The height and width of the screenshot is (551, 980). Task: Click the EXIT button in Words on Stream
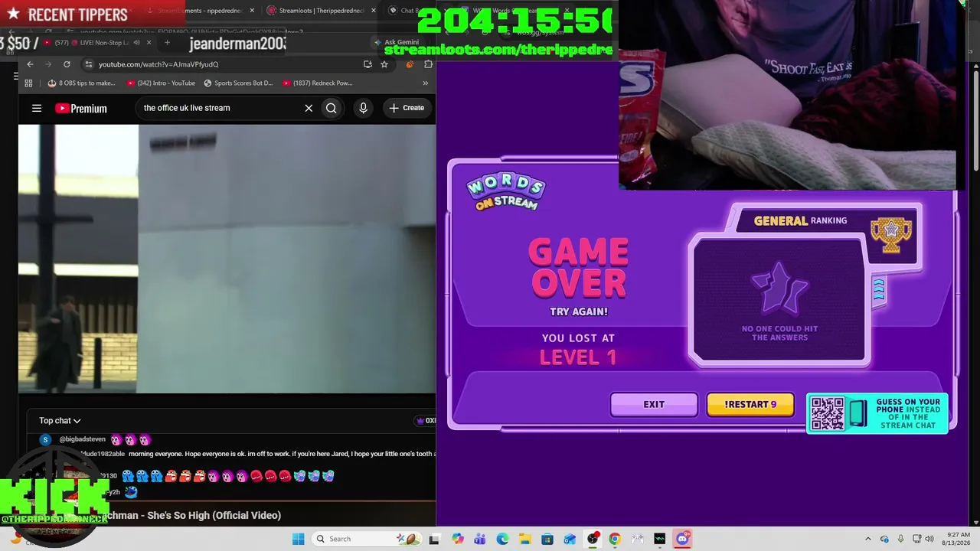coord(654,404)
